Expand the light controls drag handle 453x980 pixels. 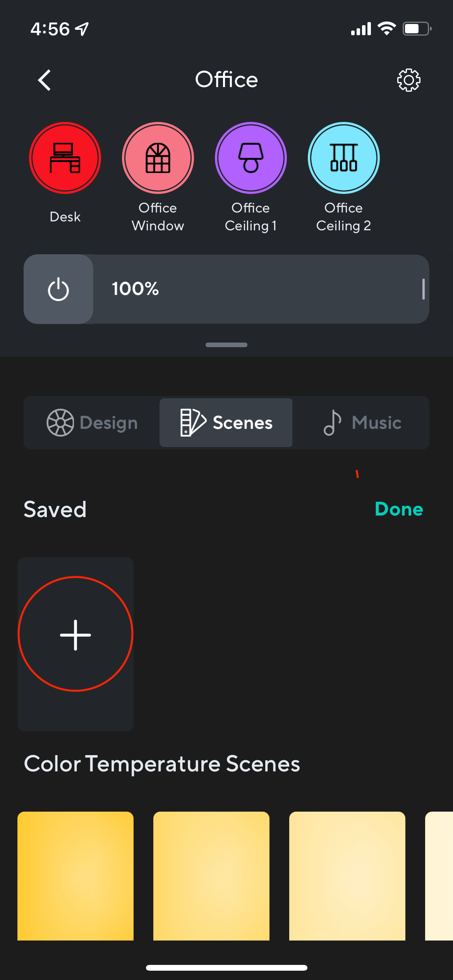pyautogui.click(x=226, y=344)
